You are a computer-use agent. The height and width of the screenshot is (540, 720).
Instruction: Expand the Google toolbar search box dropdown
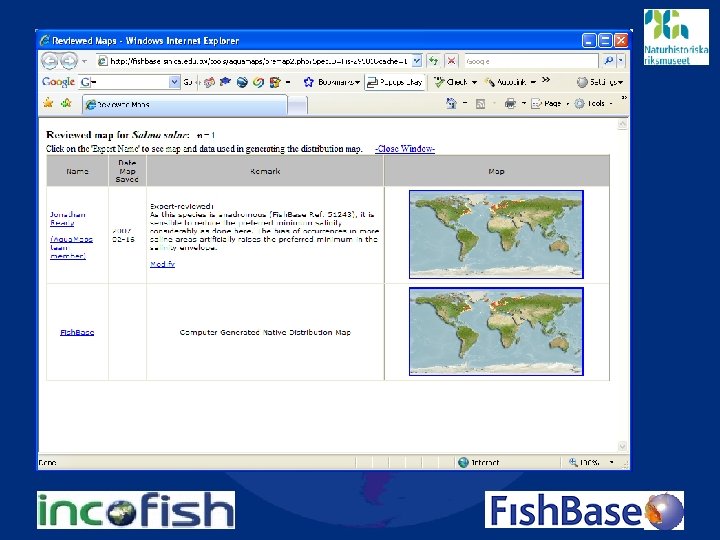click(174, 82)
